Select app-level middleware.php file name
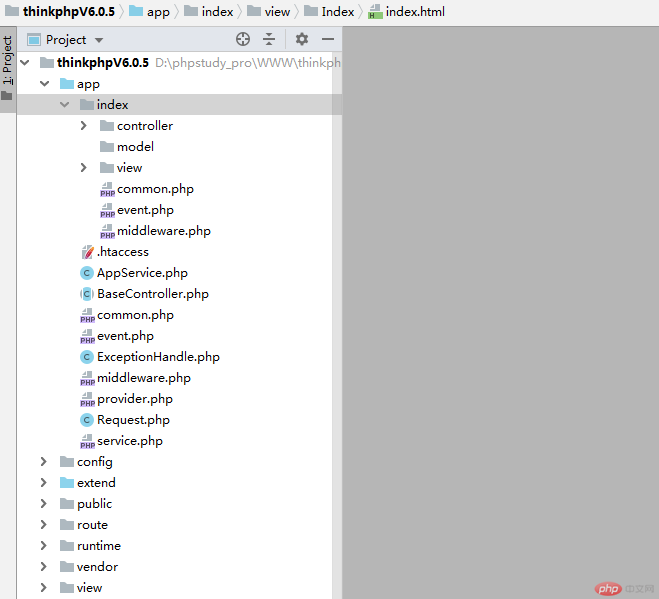This screenshot has height=599, width=659. 144,378
